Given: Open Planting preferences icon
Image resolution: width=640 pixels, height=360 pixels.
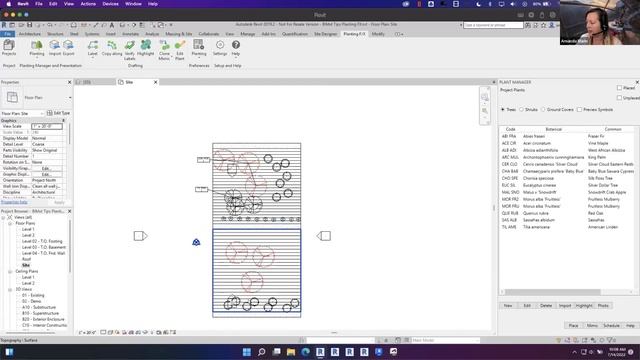Looking at the screenshot, I should click(199, 48).
